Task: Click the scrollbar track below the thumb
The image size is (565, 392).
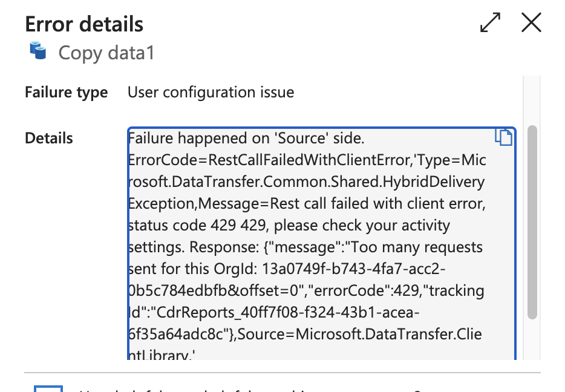Action: point(532,339)
